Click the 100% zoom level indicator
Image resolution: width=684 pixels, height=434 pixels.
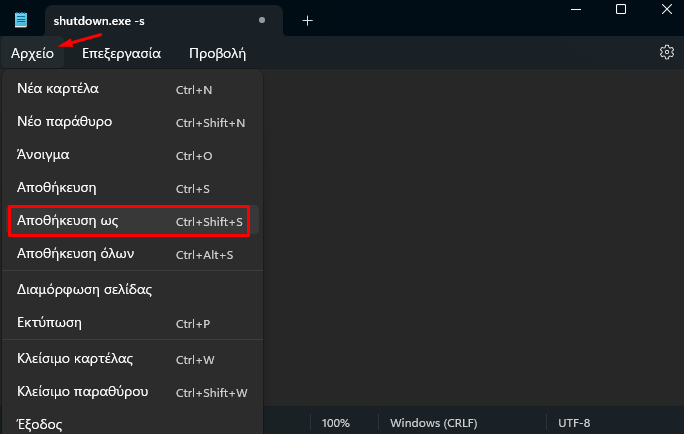pyautogui.click(x=335, y=423)
